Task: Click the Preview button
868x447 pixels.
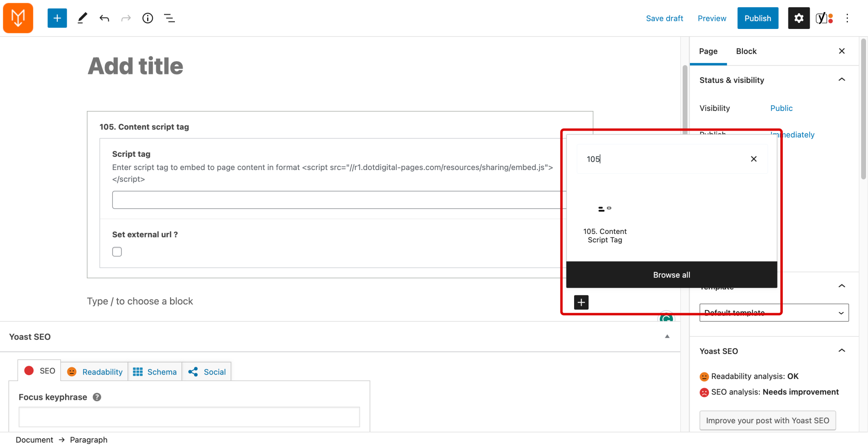Action: click(712, 18)
